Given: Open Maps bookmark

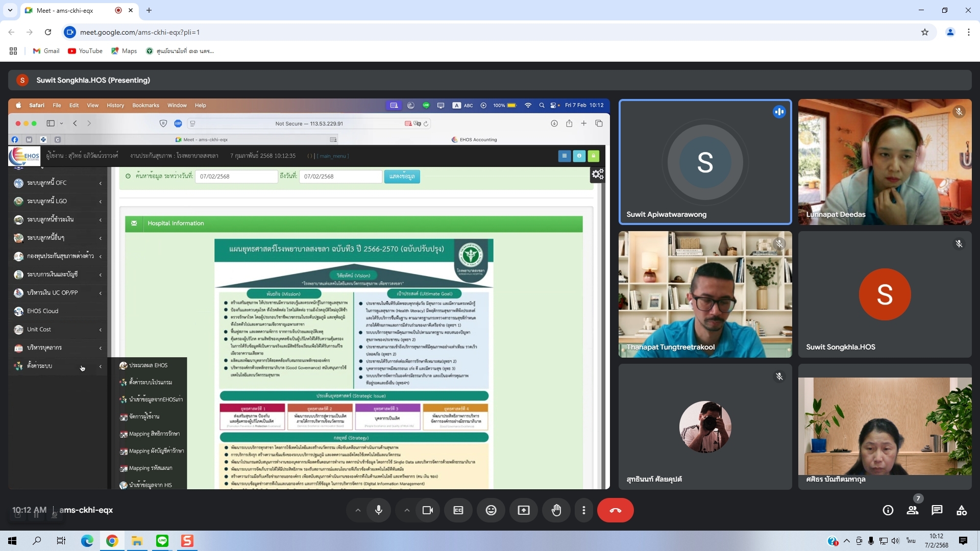Looking at the screenshot, I should click(x=125, y=51).
